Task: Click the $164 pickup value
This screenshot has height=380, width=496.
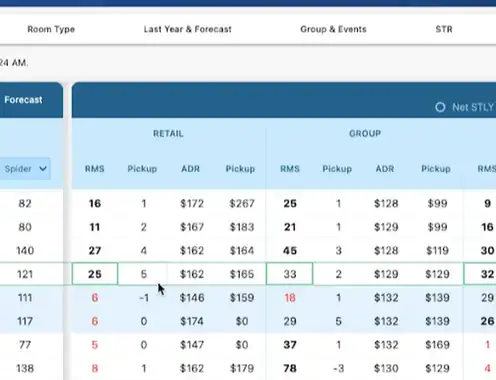Action: point(242,250)
